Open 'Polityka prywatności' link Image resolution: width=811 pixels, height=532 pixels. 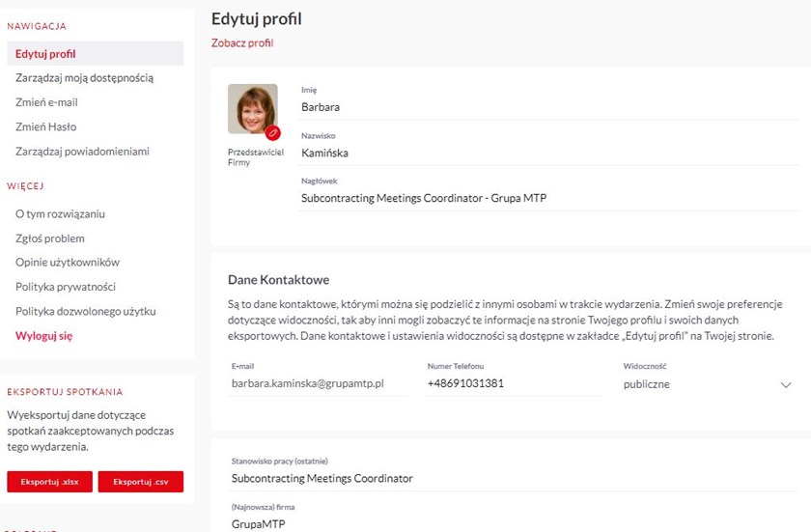(66, 287)
